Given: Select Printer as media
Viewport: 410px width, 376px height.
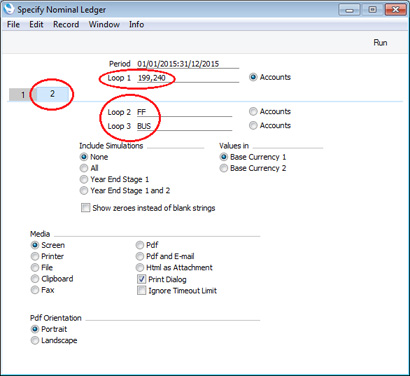Looking at the screenshot, I should coord(35,256).
